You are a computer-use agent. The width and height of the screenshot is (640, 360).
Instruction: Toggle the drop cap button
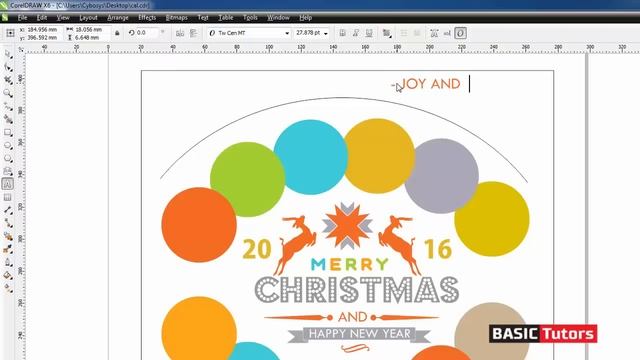point(417,33)
